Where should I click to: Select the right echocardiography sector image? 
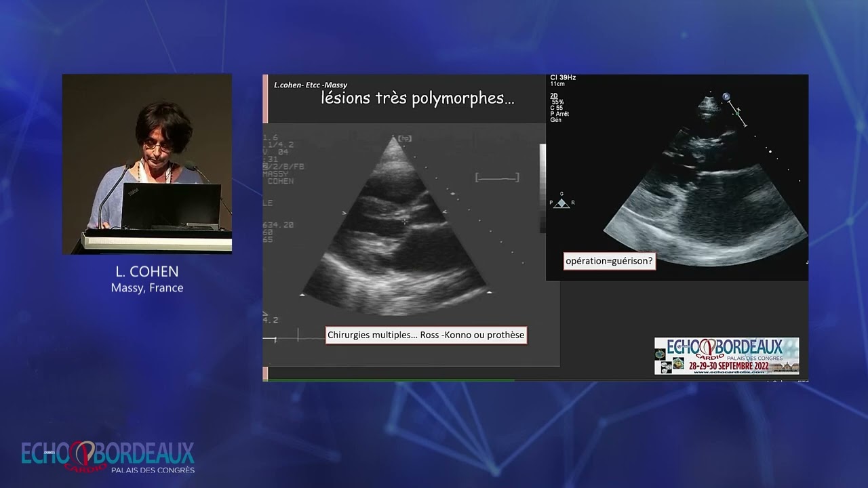coord(705,180)
